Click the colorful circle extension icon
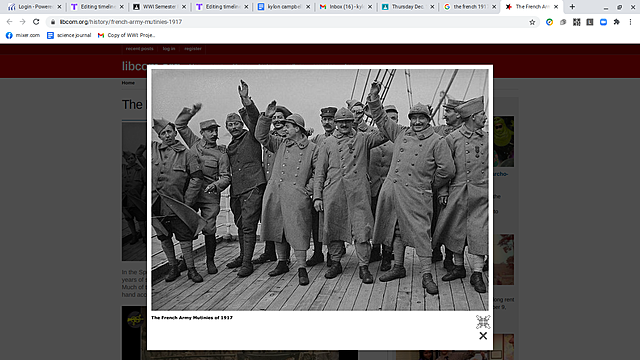 click(549, 22)
